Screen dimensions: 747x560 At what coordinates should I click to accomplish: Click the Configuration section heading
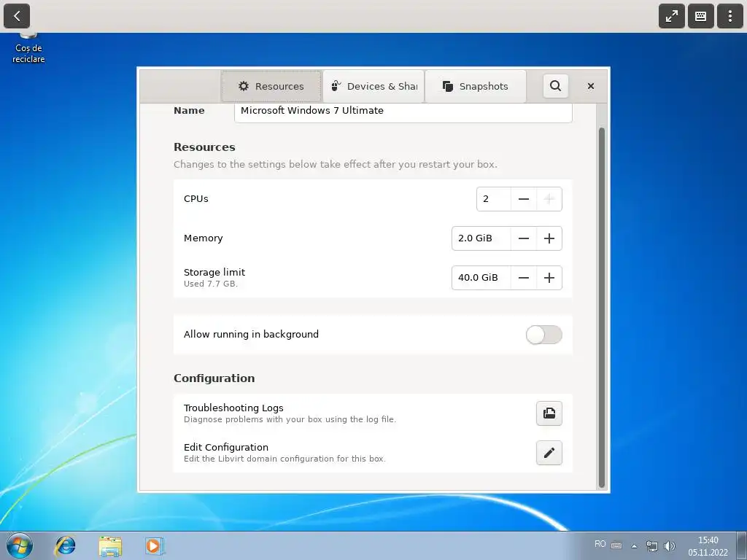[214, 378]
